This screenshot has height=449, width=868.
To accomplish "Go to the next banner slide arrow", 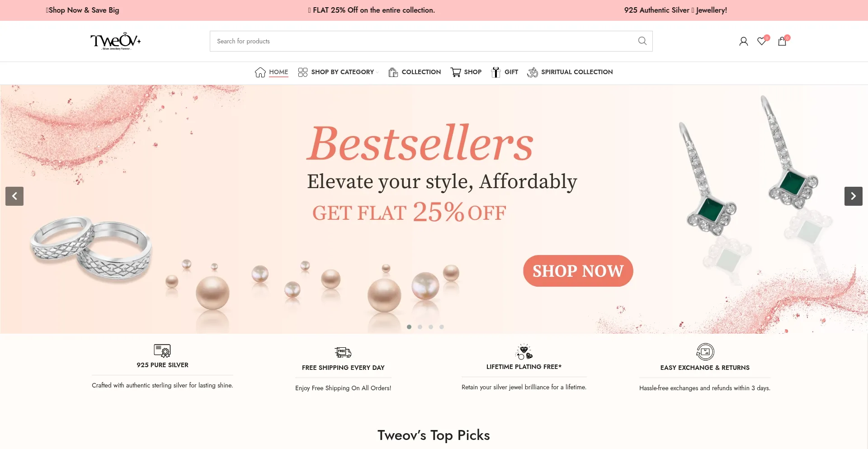I will [x=854, y=196].
